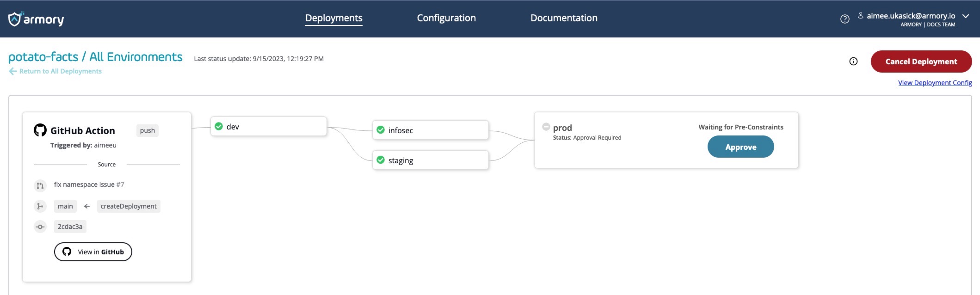The image size is (980, 295).
Task: Return to All Deployments
Action: click(x=60, y=71)
